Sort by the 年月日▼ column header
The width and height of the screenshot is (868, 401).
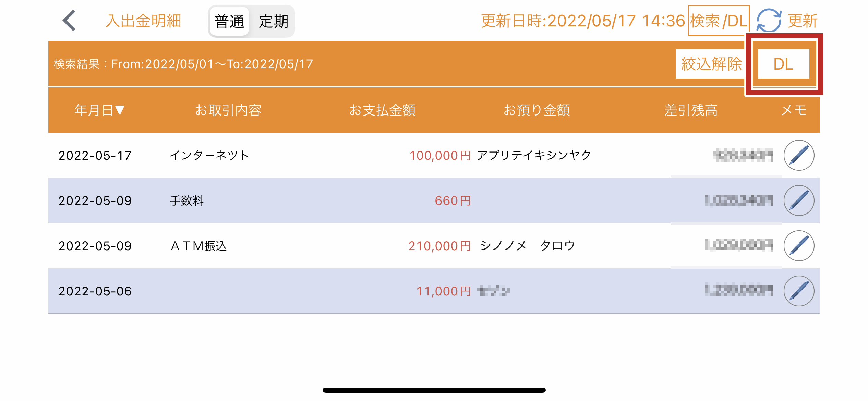click(x=99, y=110)
